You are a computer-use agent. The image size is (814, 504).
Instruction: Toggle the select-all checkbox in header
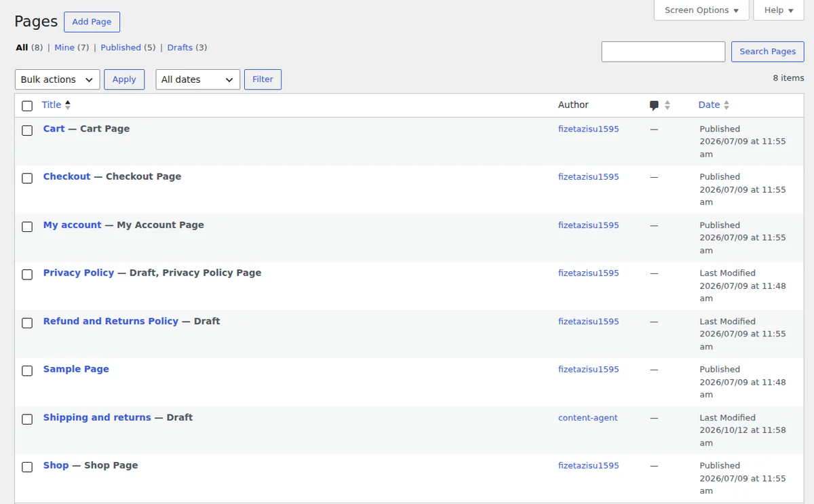[x=27, y=106]
